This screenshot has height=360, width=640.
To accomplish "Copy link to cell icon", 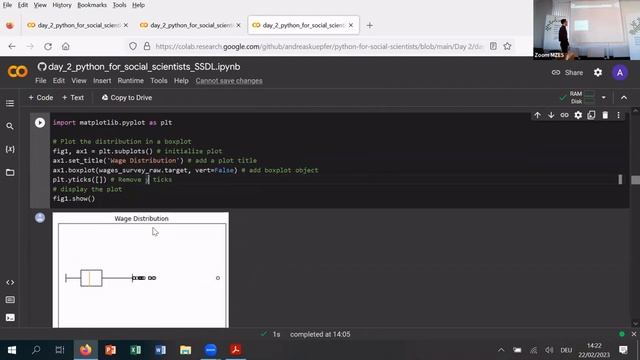I will tap(564, 116).
